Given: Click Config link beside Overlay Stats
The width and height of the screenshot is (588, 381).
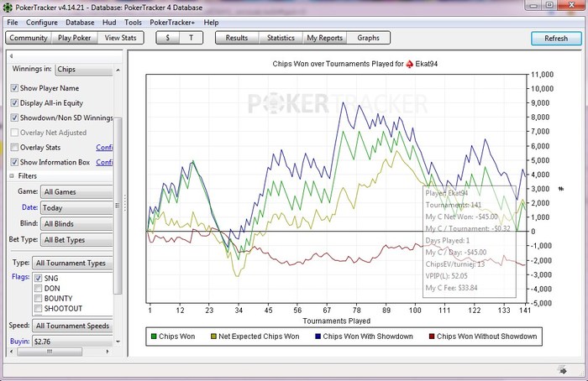Looking at the screenshot, I should 104,147.
